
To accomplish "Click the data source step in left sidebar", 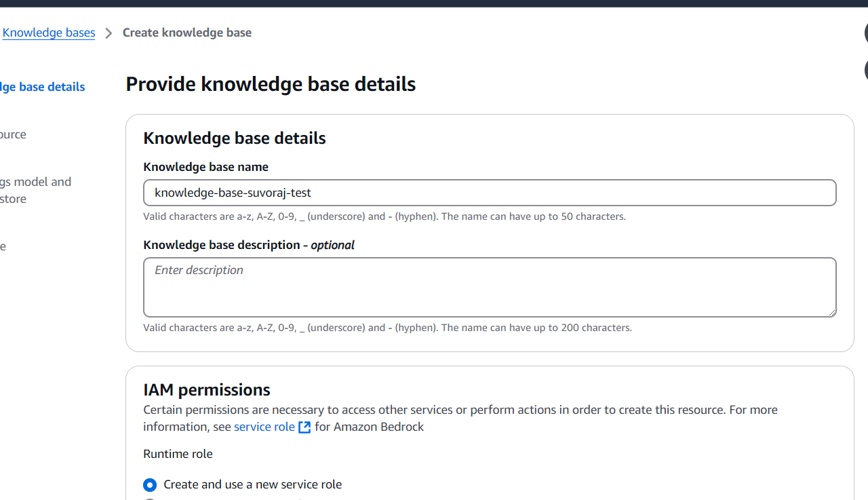I will pos(13,134).
